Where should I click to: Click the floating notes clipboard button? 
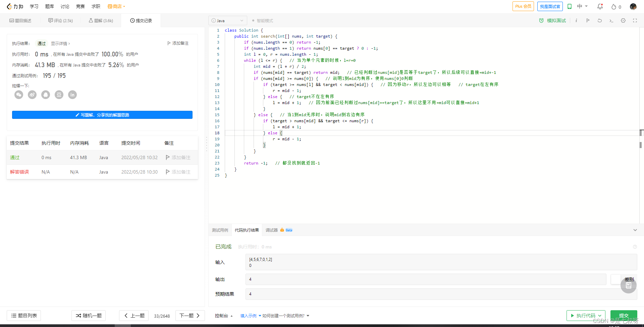(x=629, y=285)
